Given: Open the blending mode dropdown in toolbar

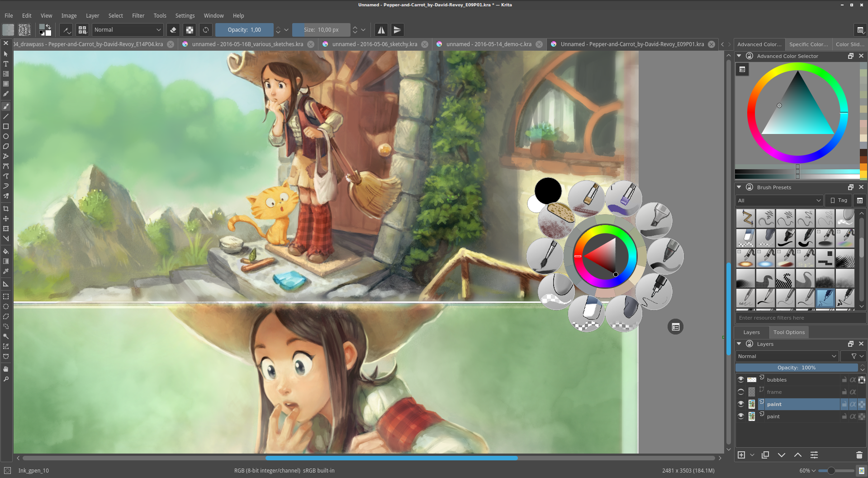Looking at the screenshot, I should pyautogui.click(x=128, y=30).
